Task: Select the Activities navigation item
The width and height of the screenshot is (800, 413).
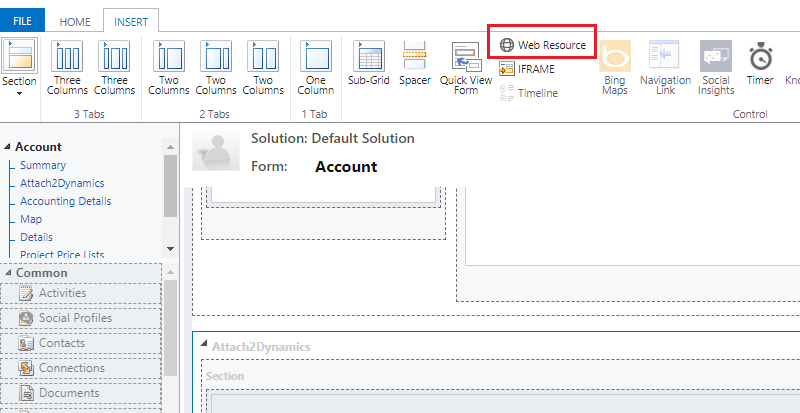Action: 62,293
